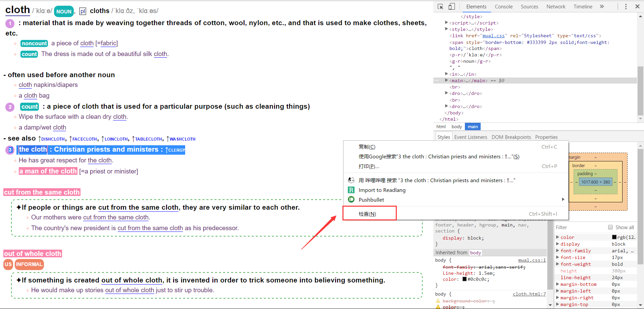Choose Import to Readlang menu entry
Image resolution: width=644 pixels, height=309 pixels.
pos(455,190)
